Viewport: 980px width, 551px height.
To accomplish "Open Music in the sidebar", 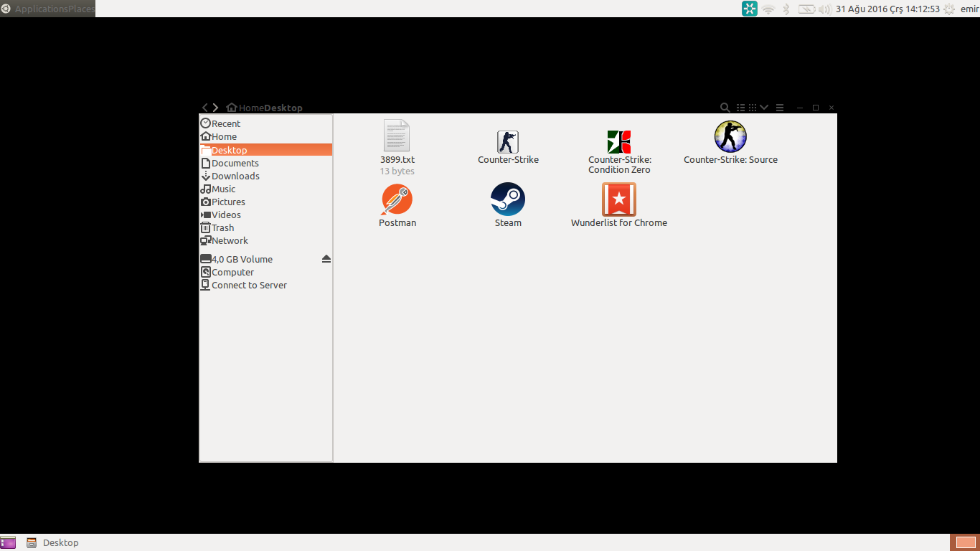I will pos(265,189).
